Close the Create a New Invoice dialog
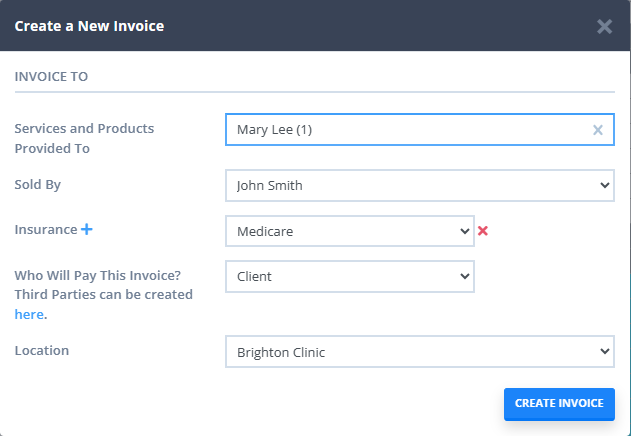Screen dimensions: 631x436 click(604, 27)
